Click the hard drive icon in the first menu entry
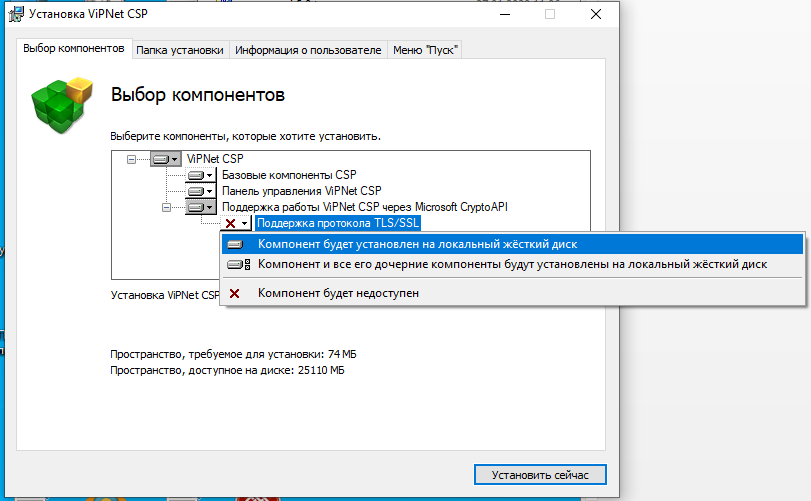Screen dimensions: 811x501 (x=236, y=244)
